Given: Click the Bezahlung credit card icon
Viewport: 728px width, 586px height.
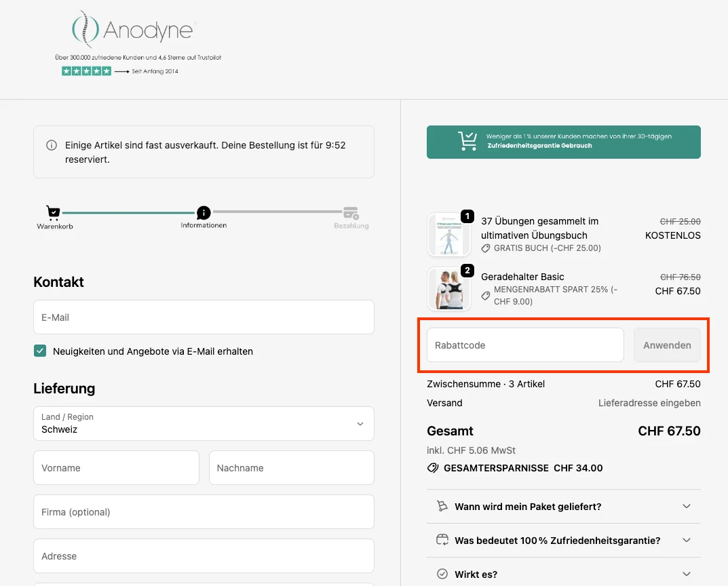Looking at the screenshot, I should pos(351,213).
